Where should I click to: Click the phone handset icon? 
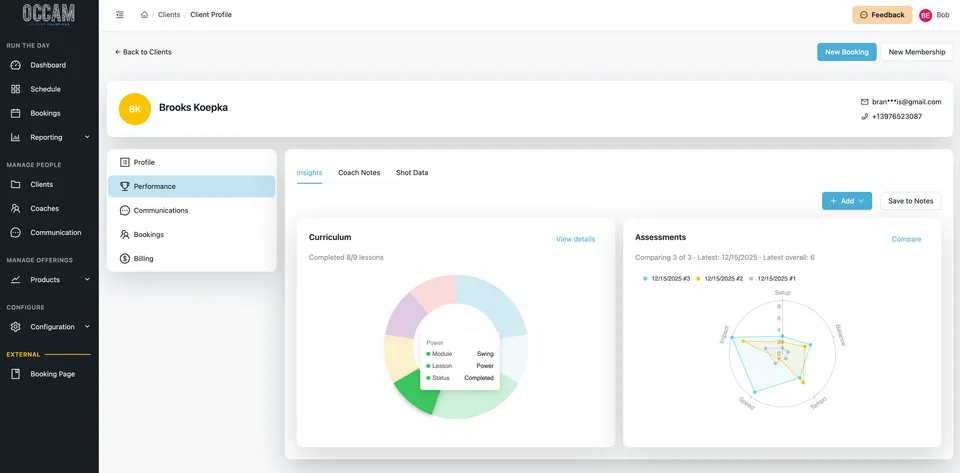tap(864, 116)
